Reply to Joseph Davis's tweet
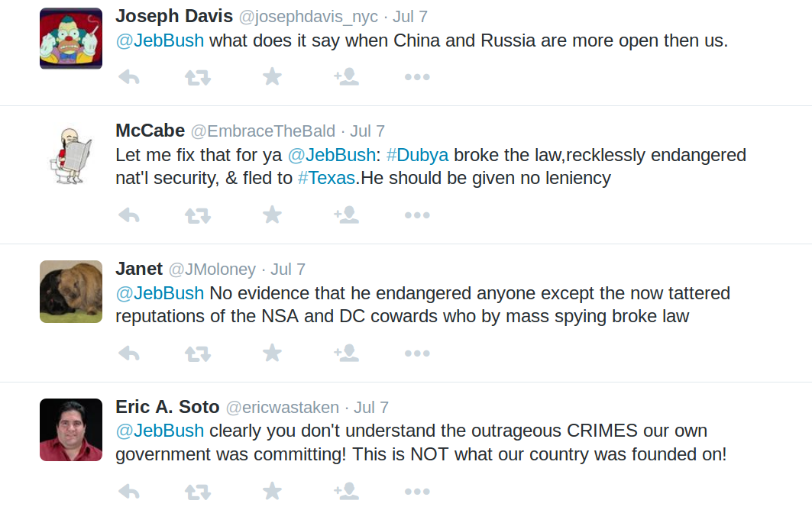Screen dimensions: 812x510 (129, 77)
